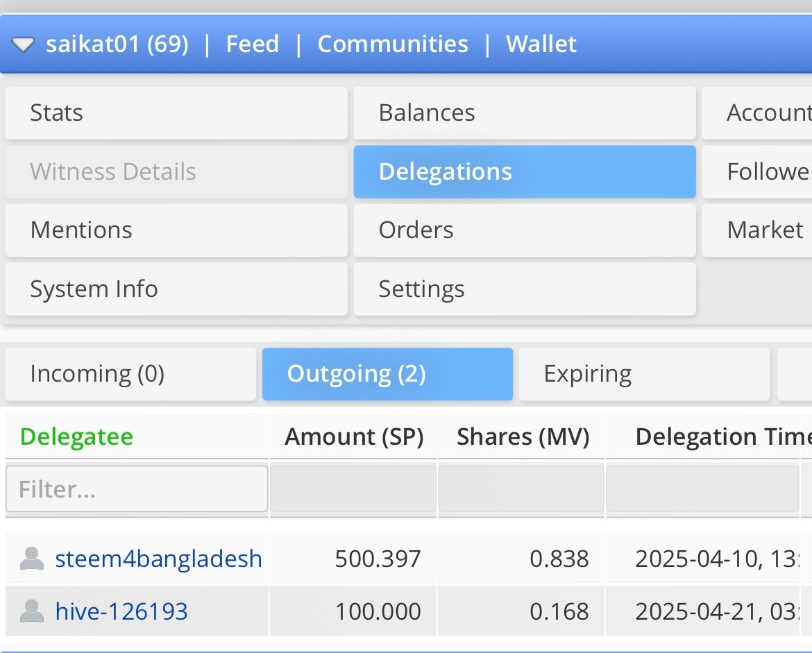Viewport: 812px width, 653px height.
Task: Select the Witness Details tab
Action: (x=176, y=171)
